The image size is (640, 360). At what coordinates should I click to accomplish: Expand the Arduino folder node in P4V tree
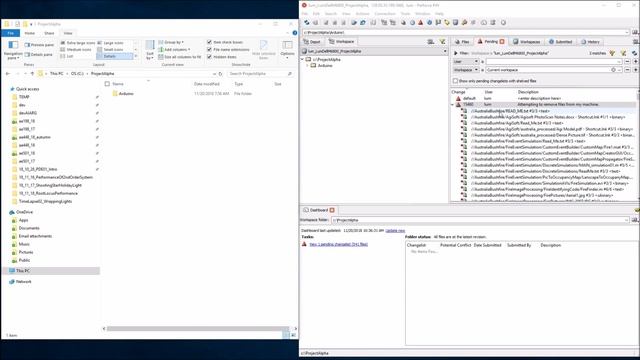[x=307, y=66]
